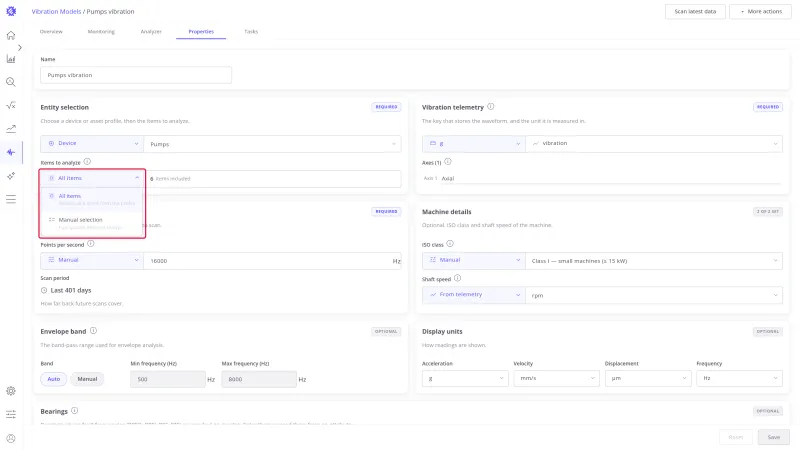800x450 pixels.
Task: Open the g unit dropdown in Vibration telemetry
Action: click(473, 143)
